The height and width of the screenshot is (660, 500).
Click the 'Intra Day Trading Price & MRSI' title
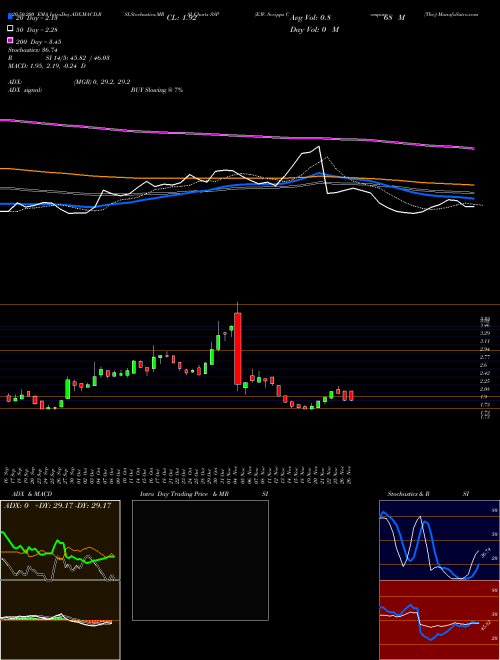pos(204,494)
